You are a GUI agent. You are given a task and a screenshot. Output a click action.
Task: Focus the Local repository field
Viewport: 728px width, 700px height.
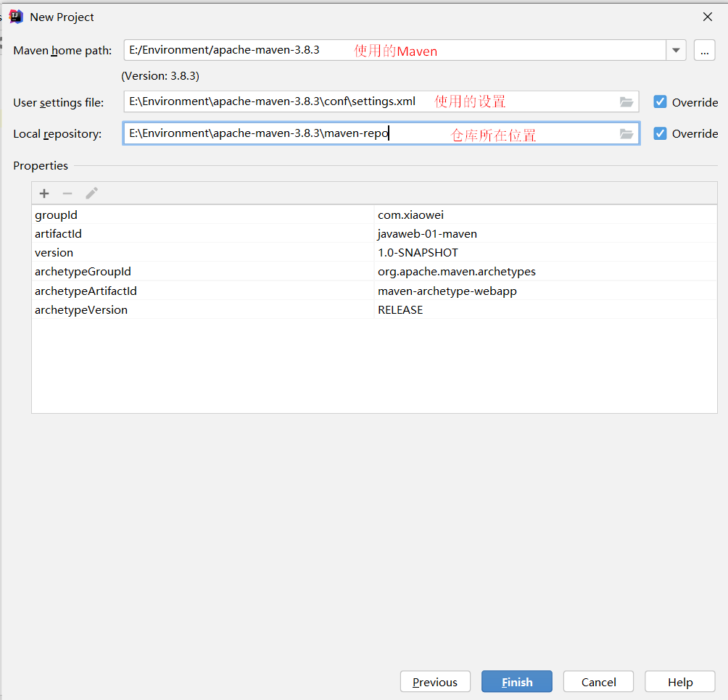click(x=381, y=133)
